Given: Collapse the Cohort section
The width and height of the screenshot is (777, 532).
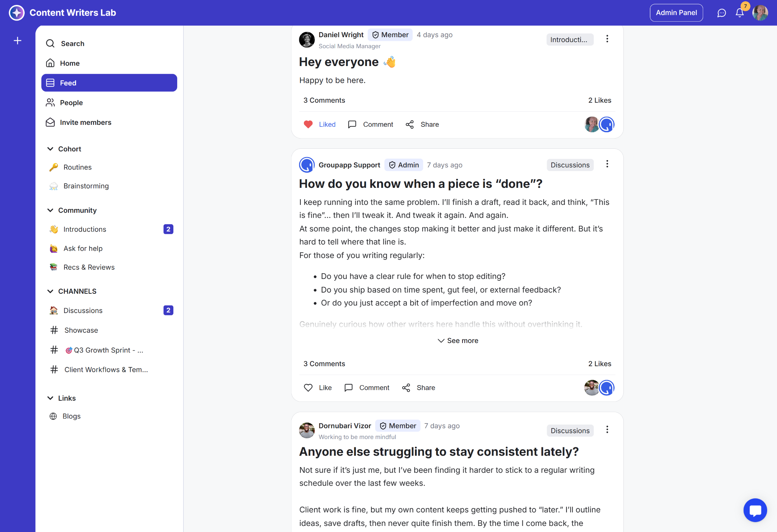Looking at the screenshot, I should (50, 149).
